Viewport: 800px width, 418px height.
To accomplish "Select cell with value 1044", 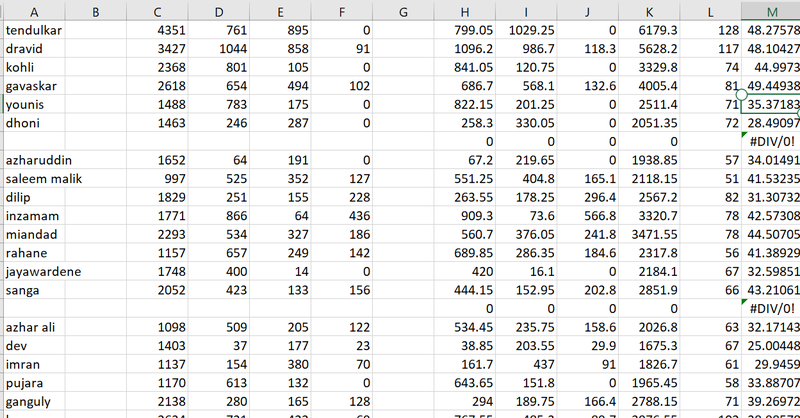I will click(219, 49).
